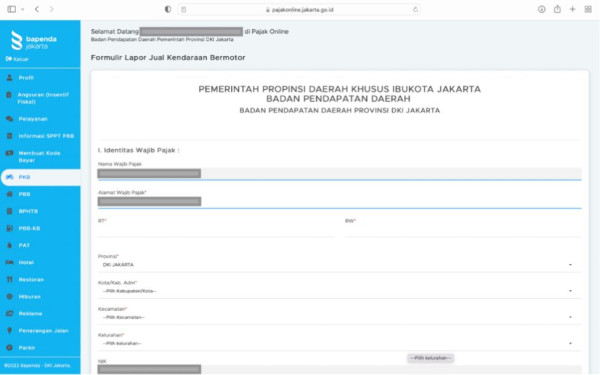The height and width of the screenshot is (375, 600).
Task: Click the Formulir Lapor Jual Kendaraan Bermotor heading
Action: tap(168, 58)
